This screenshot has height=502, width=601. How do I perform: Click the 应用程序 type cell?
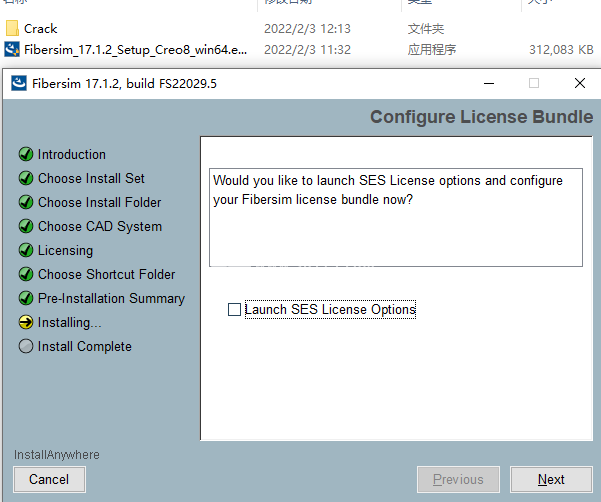[432, 50]
